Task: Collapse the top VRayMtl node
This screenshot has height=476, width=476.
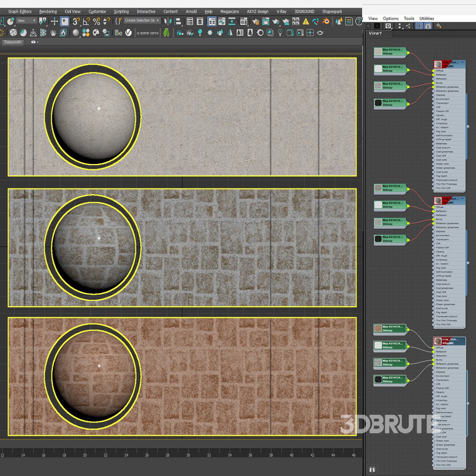Action: pyautogui.click(x=462, y=63)
